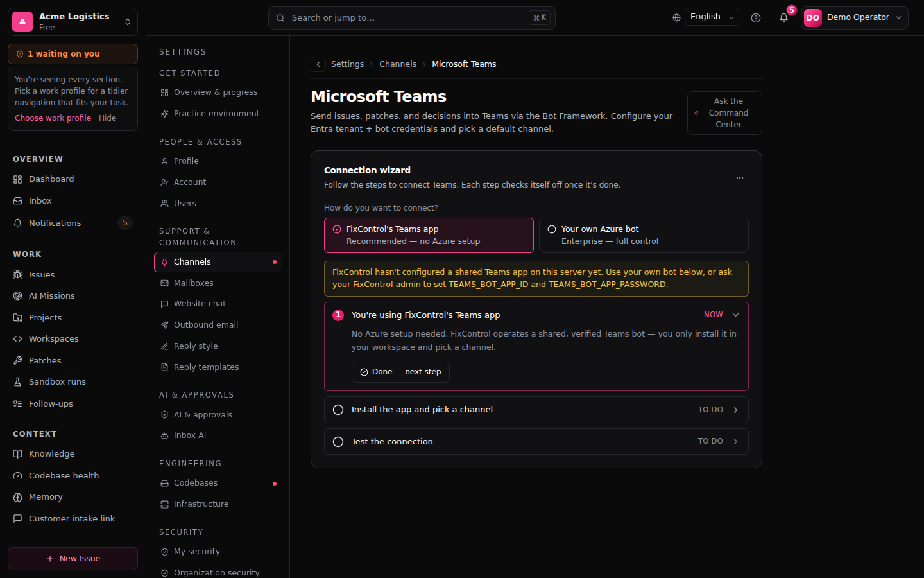
Task: Click the AI Missions target icon
Action: 18,296
